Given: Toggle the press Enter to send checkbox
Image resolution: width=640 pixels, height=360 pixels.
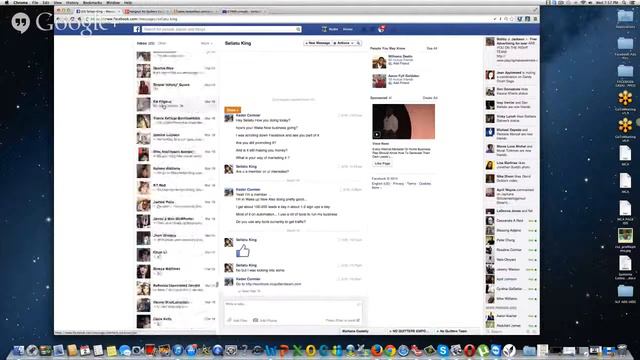Looking at the screenshot, I should (x=358, y=320).
